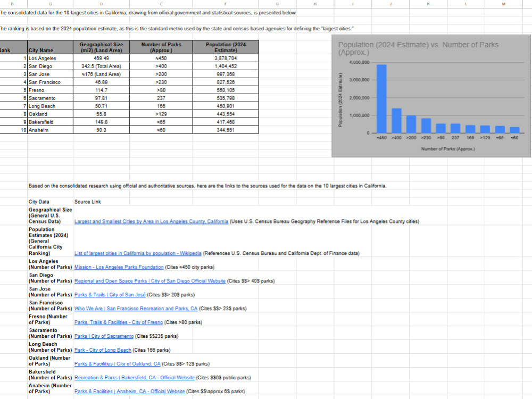Click chart x-axis title Number of Parks (Approx.)
The image size is (532, 399).
pyautogui.click(x=448, y=149)
